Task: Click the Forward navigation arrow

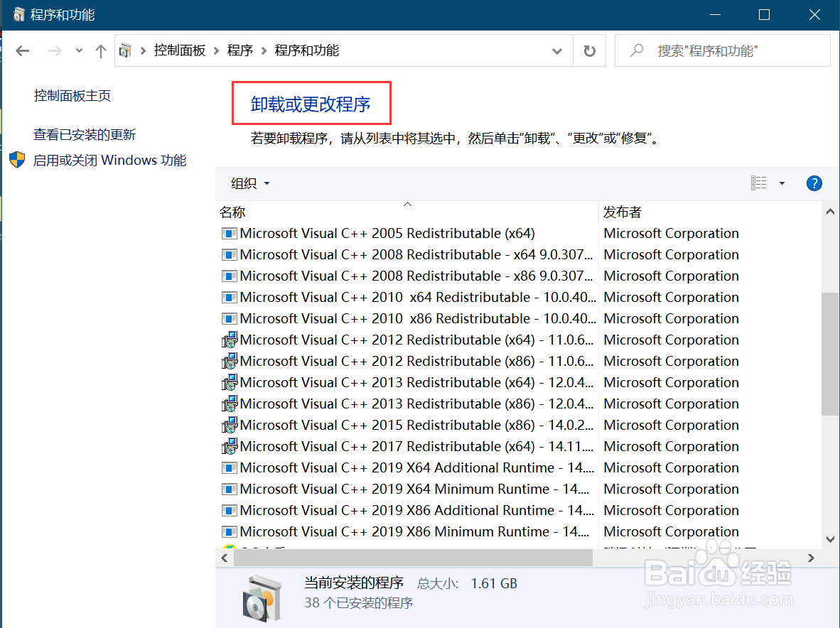Action: (x=55, y=51)
